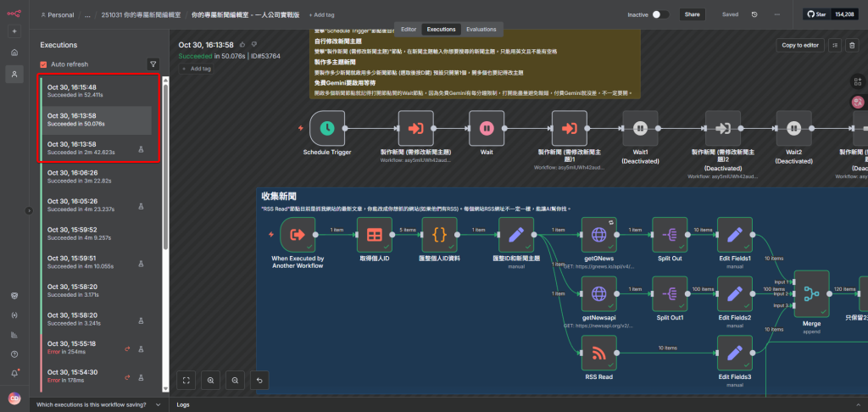The height and width of the screenshot is (412, 868).
Task: Click the thumbs down annotation icon
Action: (254, 44)
